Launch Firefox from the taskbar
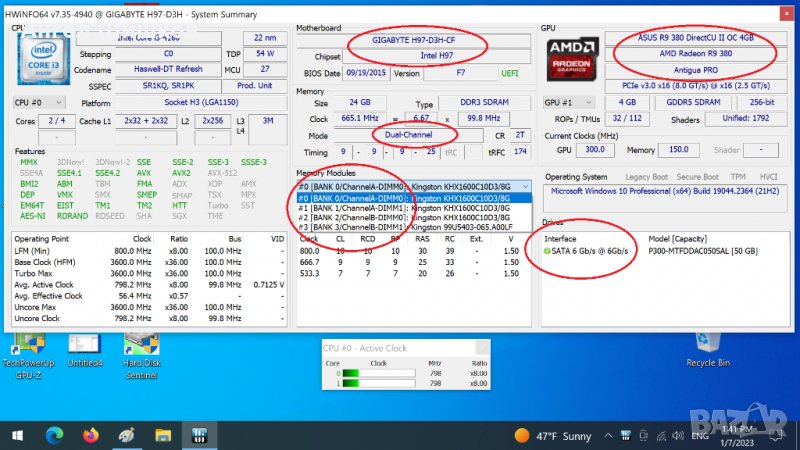 tap(91, 435)
